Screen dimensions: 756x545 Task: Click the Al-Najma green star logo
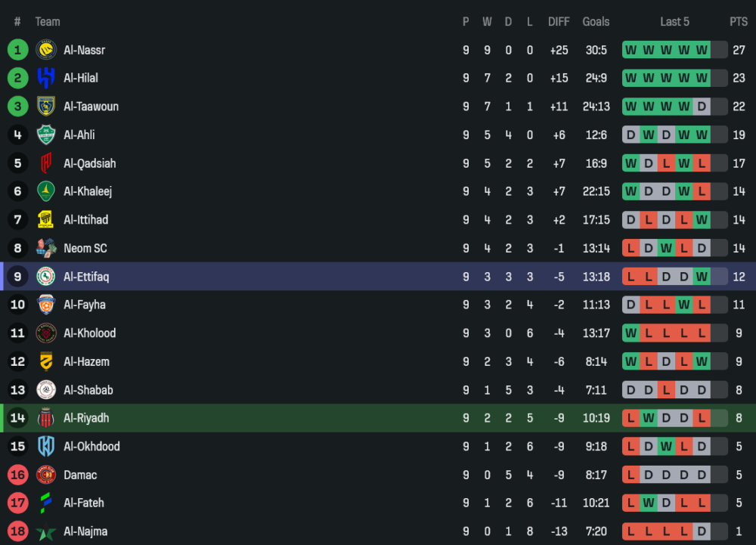click(x=46, y=531)
